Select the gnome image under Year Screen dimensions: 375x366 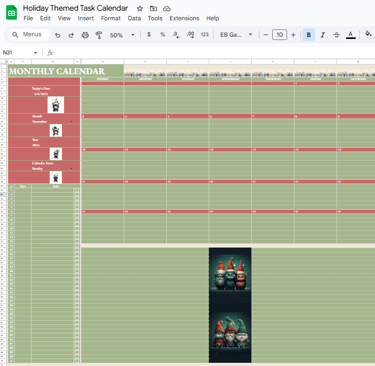(56, 154)
